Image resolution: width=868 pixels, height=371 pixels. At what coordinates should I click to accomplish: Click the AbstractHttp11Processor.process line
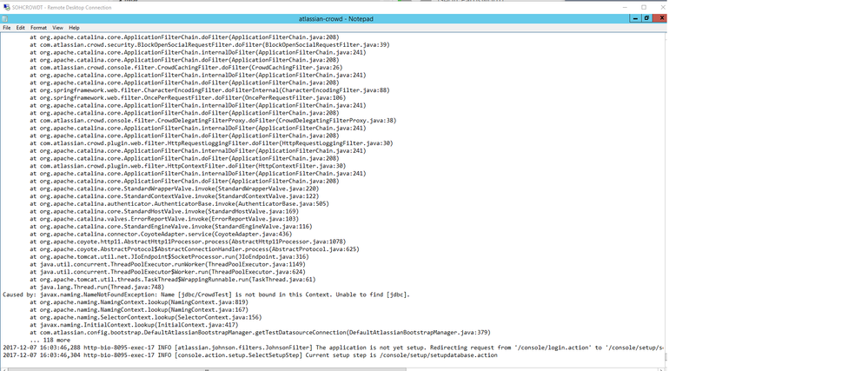[188, 242]
